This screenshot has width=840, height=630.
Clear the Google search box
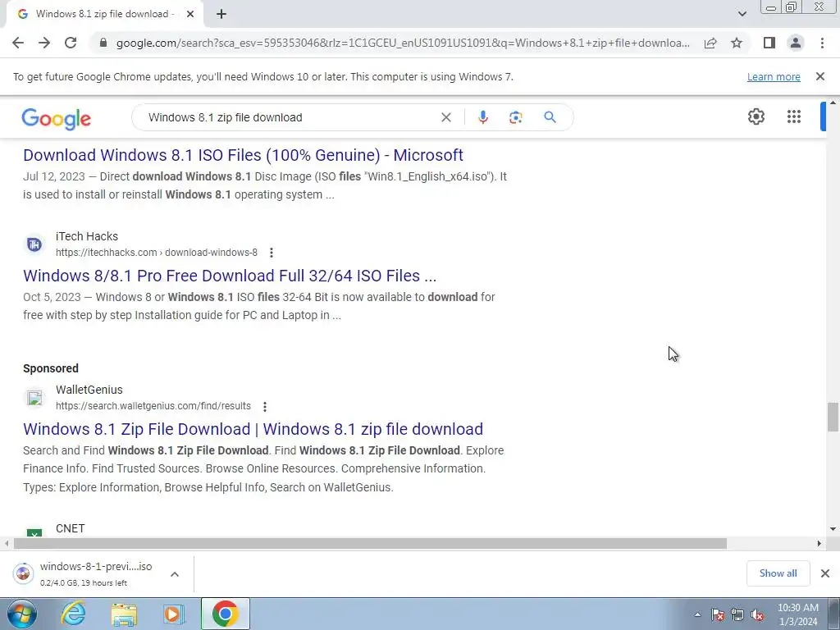click(x=445, y=117)
